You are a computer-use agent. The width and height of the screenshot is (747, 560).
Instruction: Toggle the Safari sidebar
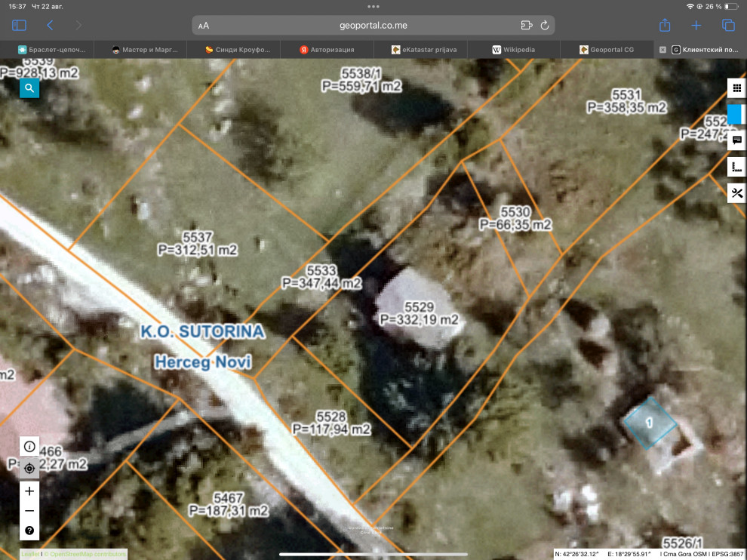tap(19, 26)
